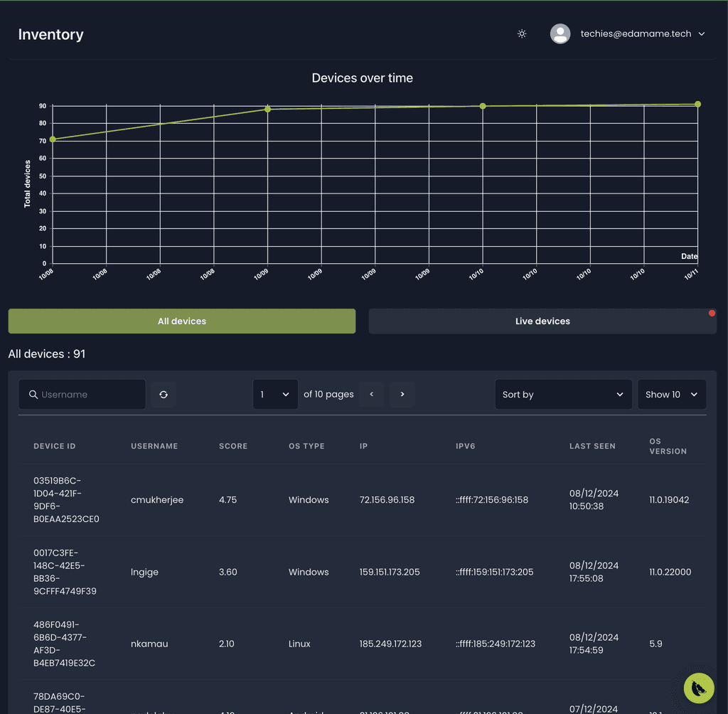Refresh the device list
728x714 pixels.
164,395
